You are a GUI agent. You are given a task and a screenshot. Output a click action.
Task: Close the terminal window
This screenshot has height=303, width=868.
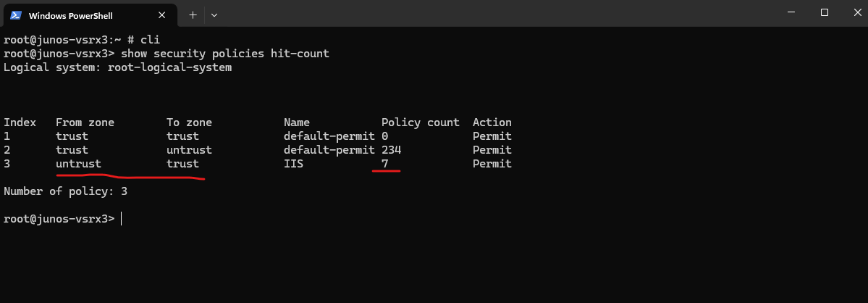click(854, 12)
